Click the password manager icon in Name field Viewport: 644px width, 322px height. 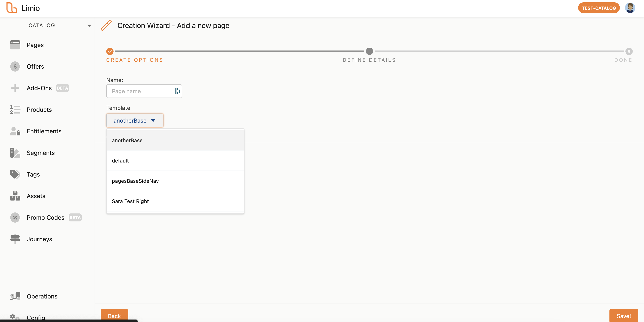pyautogui.click(x=177, y=91)
